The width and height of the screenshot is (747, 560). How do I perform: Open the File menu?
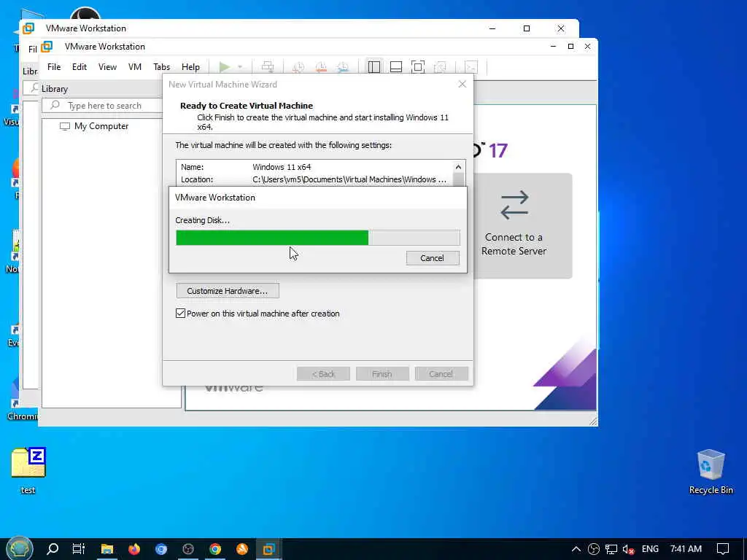[54, 67]
